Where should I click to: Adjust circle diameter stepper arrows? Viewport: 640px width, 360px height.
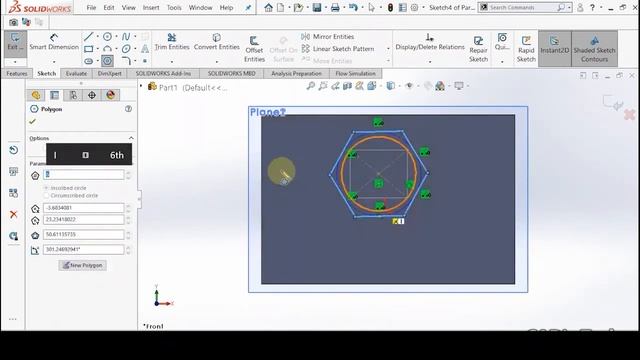128,235
